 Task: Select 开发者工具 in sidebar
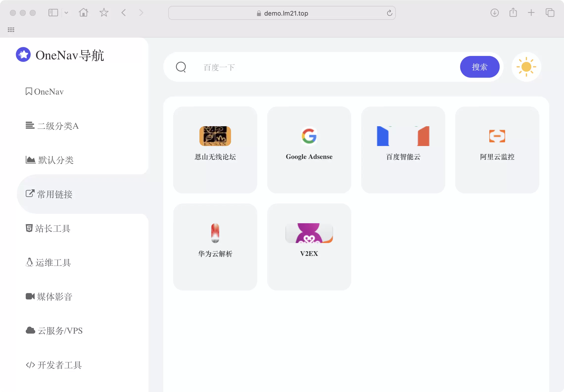54,365
